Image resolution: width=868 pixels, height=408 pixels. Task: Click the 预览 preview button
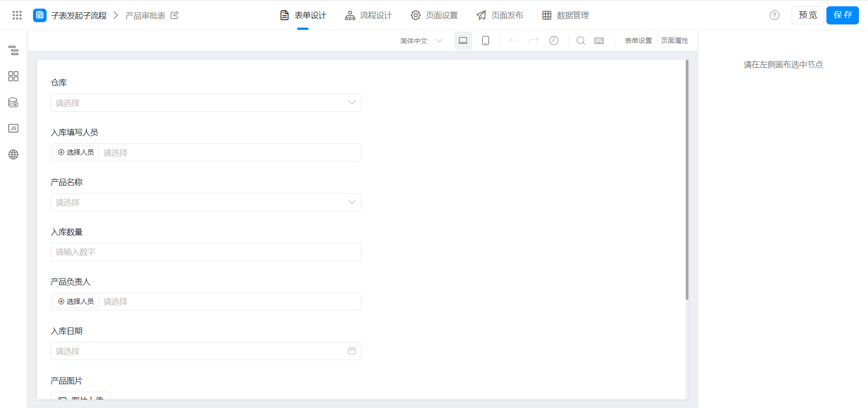point(808,15)
